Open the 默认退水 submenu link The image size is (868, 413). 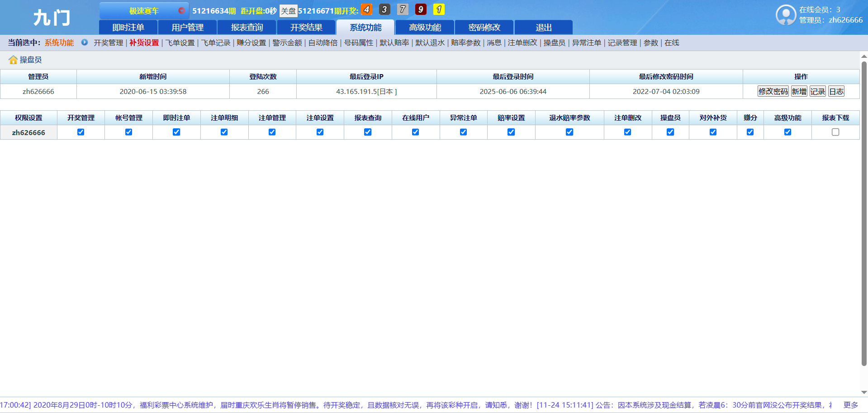[430, 42]
